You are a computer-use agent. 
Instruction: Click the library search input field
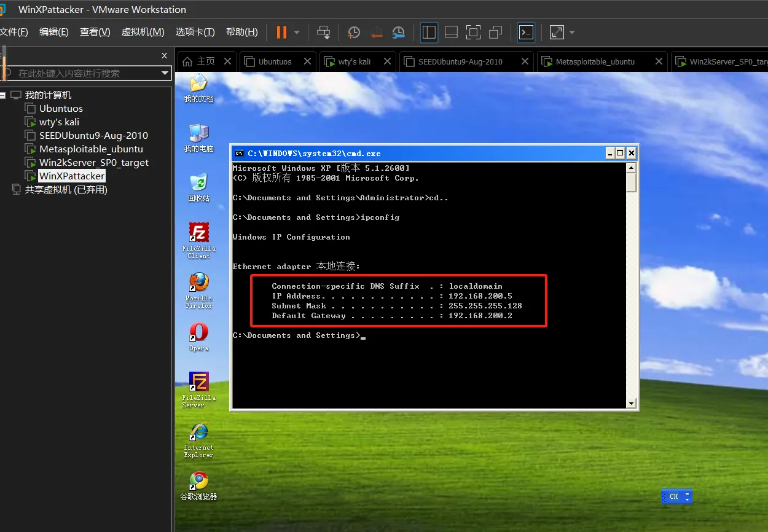tap(86, 73)
